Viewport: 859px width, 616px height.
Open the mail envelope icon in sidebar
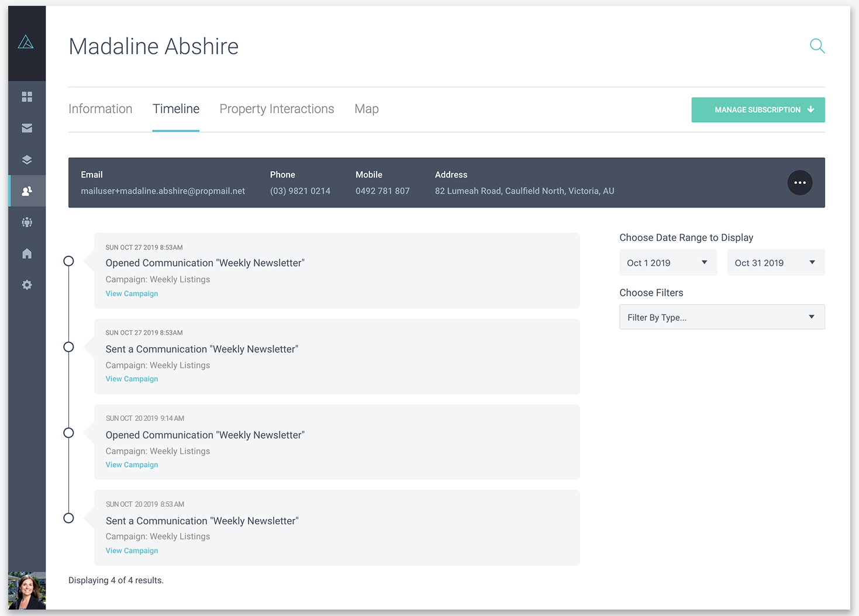tap(27, 128)
